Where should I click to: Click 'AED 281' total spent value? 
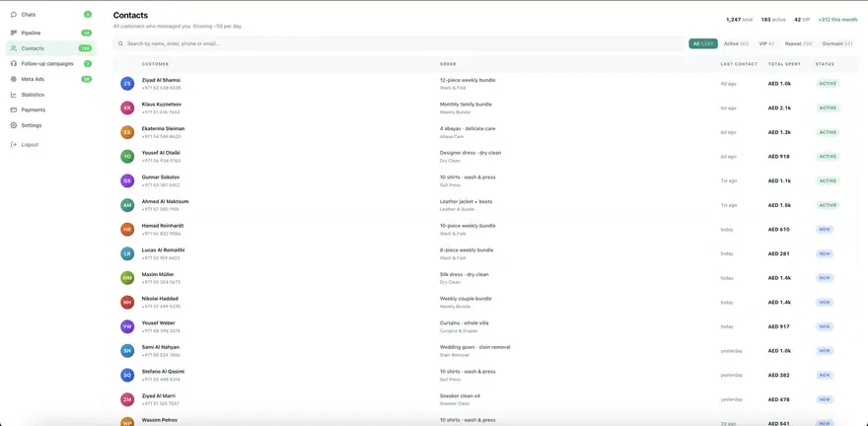pyautogui.click(x=778, y=253)
